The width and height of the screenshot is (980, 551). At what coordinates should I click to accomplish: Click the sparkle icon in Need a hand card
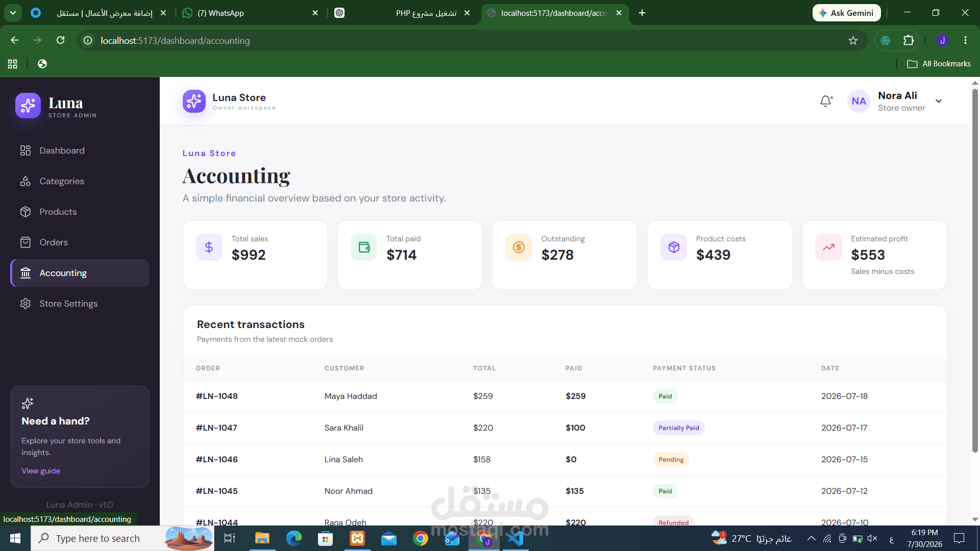[x=28, y=404]
